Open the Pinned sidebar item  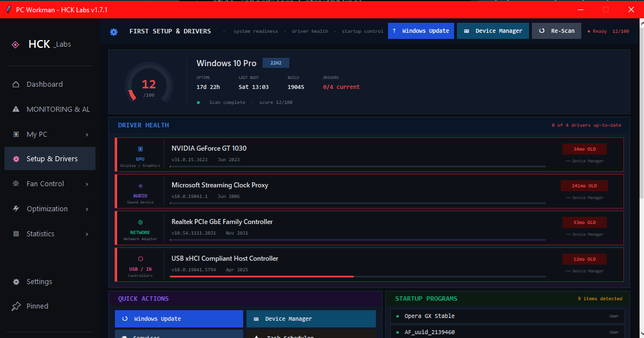(x=50, y=306)
